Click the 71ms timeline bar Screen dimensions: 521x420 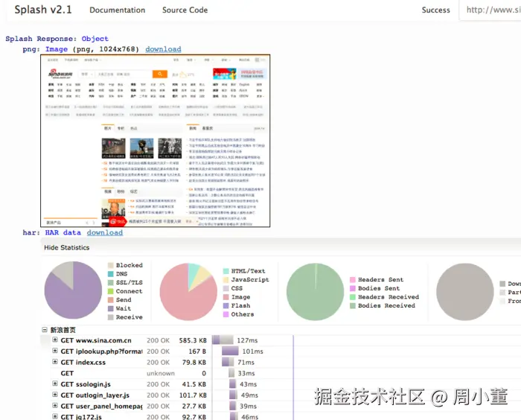[x=228, y=362]
